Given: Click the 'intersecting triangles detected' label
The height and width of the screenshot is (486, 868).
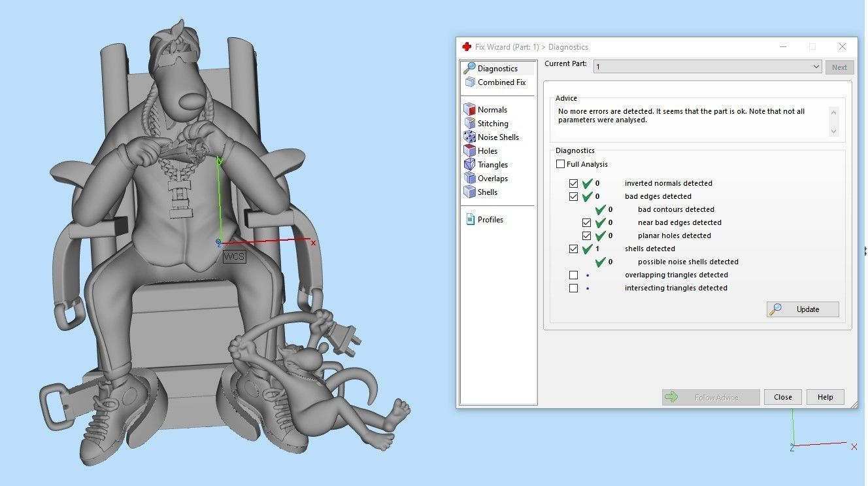Looking at the screenshot, I should coord(676,288).
